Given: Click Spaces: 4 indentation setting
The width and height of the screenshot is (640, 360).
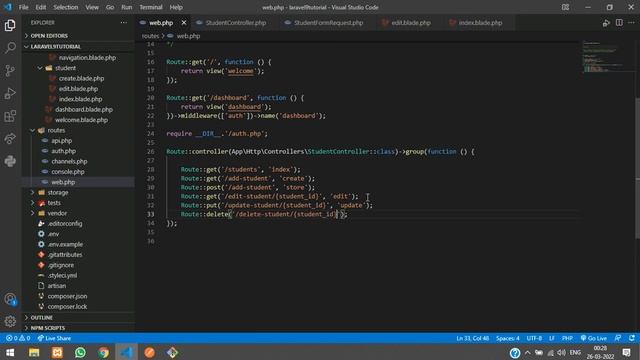Looking at the screenshot, I should coord(507,338).
